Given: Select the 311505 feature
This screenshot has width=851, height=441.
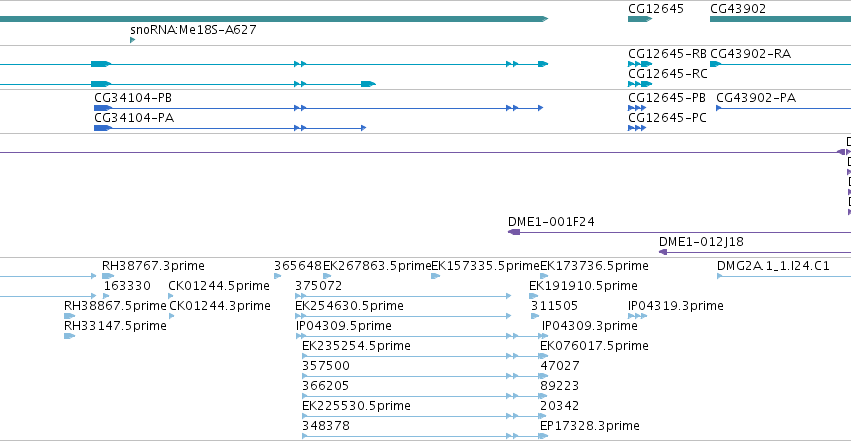Looking at the screenshot, I should coord(554,306).
